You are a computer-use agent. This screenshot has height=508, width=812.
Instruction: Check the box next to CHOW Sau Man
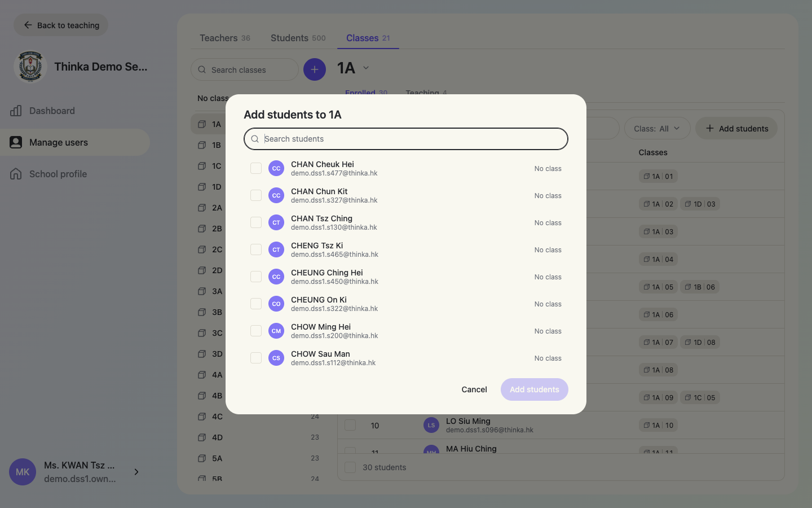point(256,358)
